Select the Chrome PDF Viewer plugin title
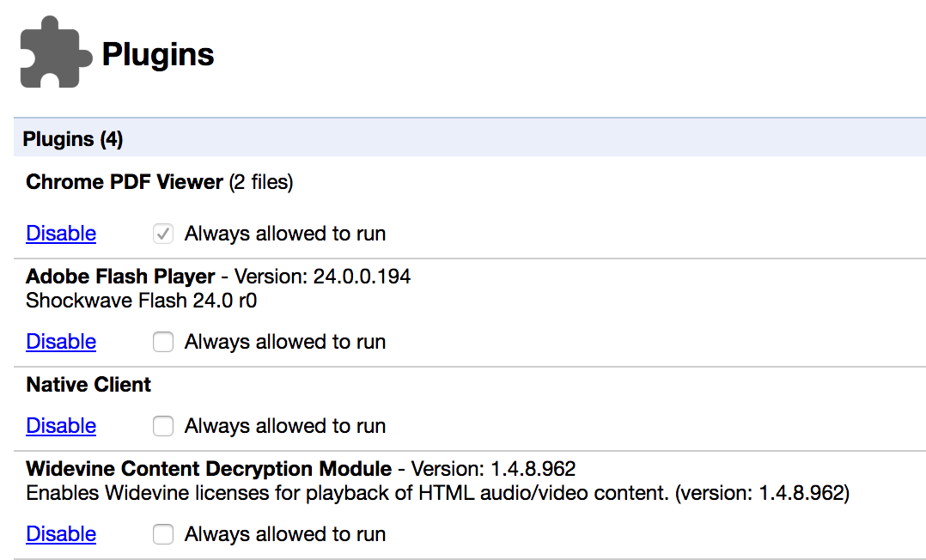This screenshot has width=926, height=560. pos(125,182)
